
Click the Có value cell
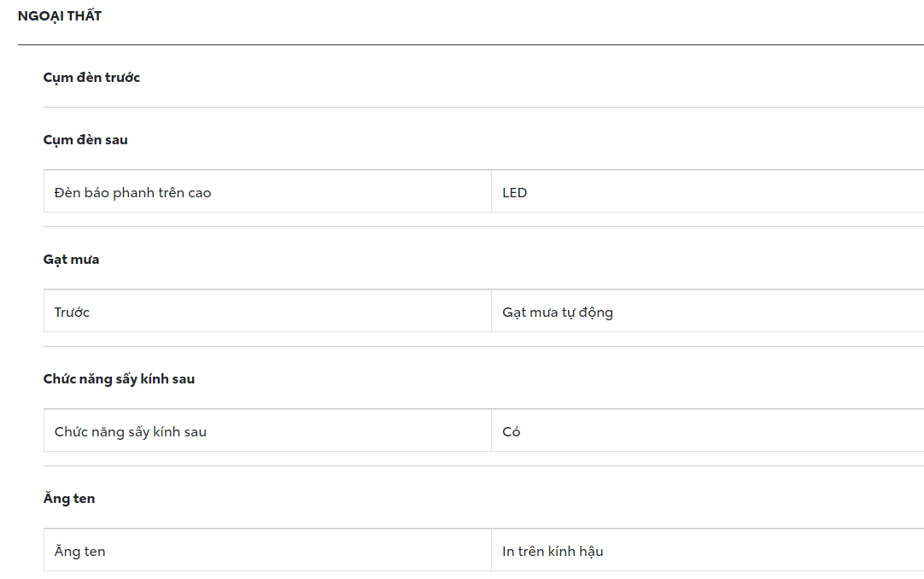click(512, 432)
